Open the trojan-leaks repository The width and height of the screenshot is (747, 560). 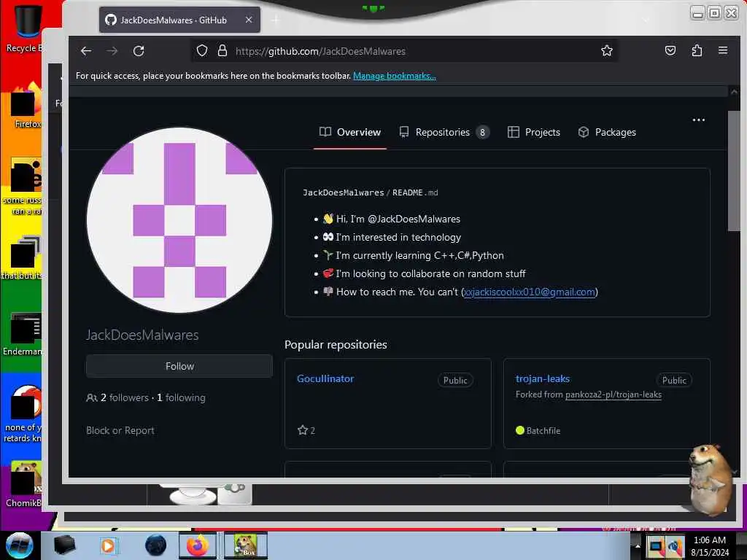click(x=543, y=378)
